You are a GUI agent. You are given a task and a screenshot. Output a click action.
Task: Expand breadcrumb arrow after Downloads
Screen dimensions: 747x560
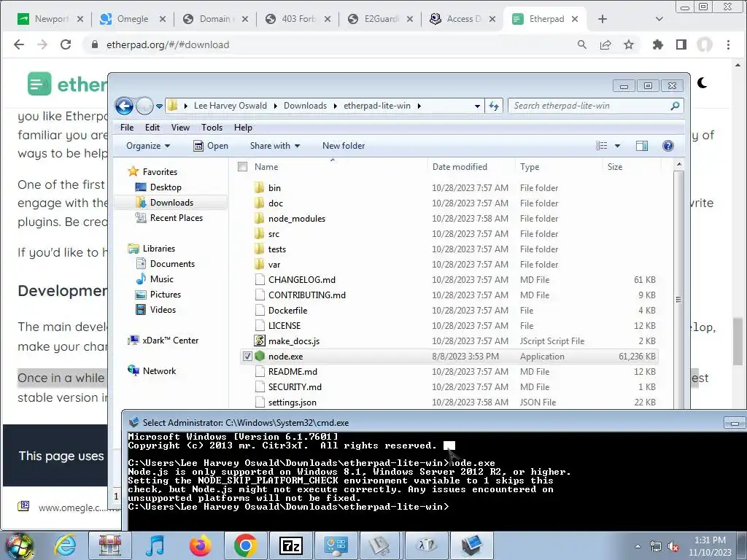335,106
